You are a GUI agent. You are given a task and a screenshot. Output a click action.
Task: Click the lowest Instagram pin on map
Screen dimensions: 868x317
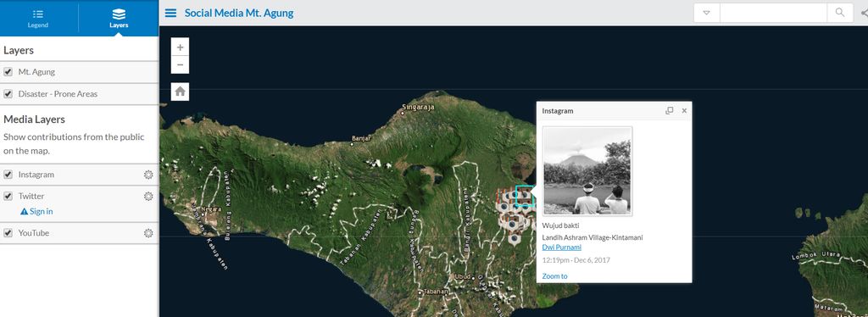point(515,240)
